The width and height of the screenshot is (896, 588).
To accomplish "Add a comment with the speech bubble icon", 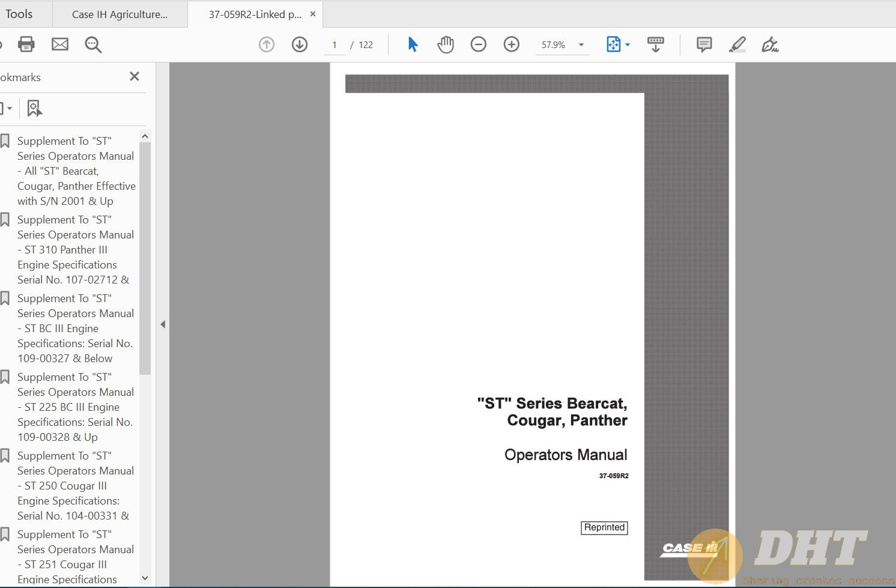I will [704, 44].
